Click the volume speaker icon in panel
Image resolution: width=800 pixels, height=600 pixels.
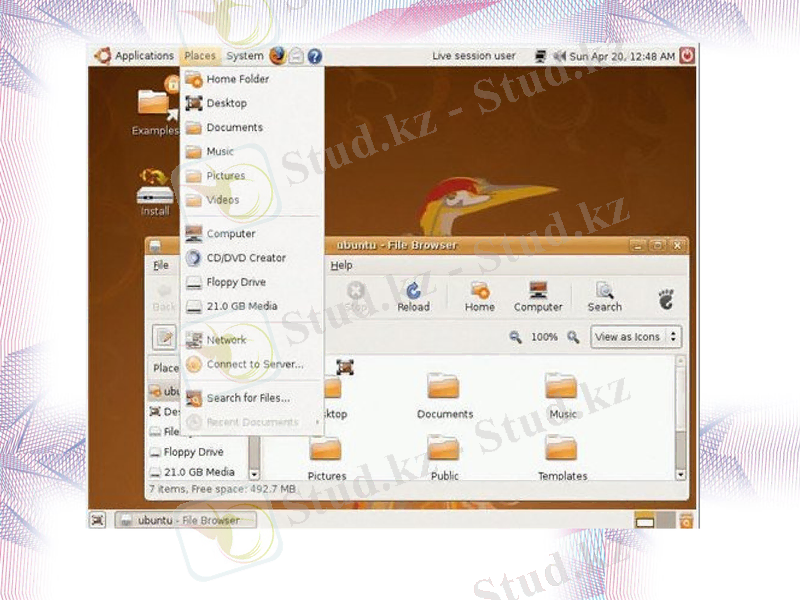pos(559,56)
